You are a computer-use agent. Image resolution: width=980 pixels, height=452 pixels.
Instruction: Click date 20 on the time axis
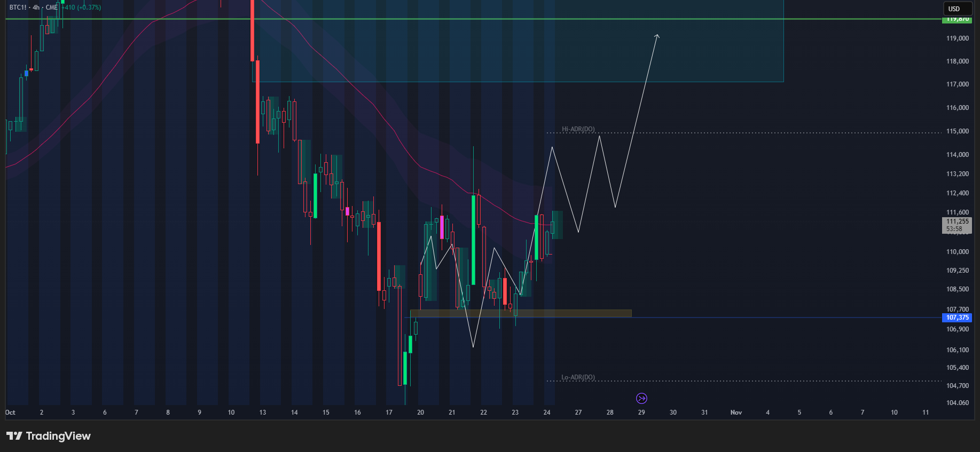(420, 413)
